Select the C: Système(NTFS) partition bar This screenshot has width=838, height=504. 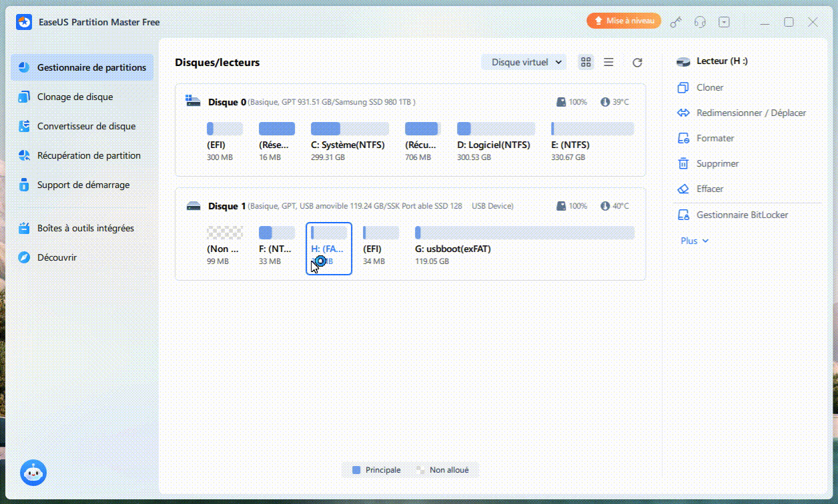pyautogui.click(x=350, y=129)
